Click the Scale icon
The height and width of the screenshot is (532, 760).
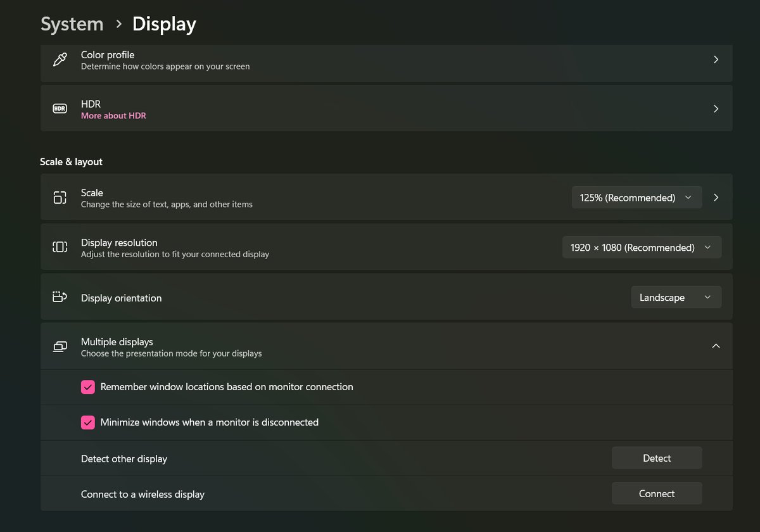[60, 198]
